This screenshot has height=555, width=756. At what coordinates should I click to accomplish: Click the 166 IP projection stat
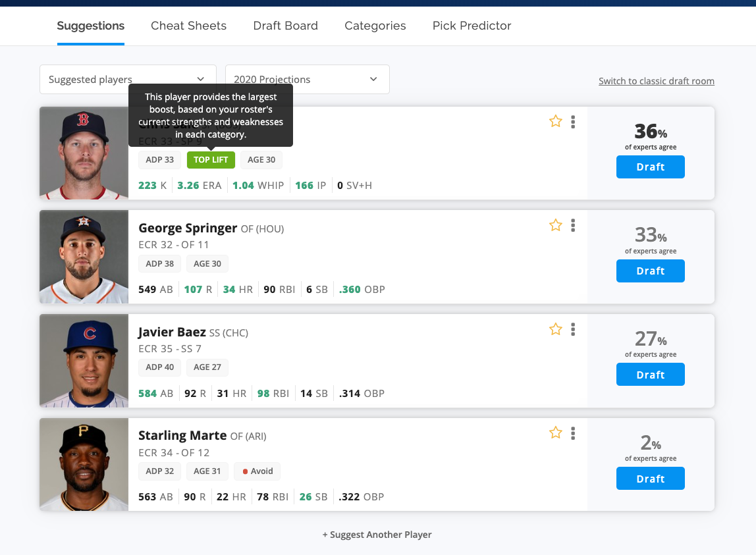(x=311, y=186)
